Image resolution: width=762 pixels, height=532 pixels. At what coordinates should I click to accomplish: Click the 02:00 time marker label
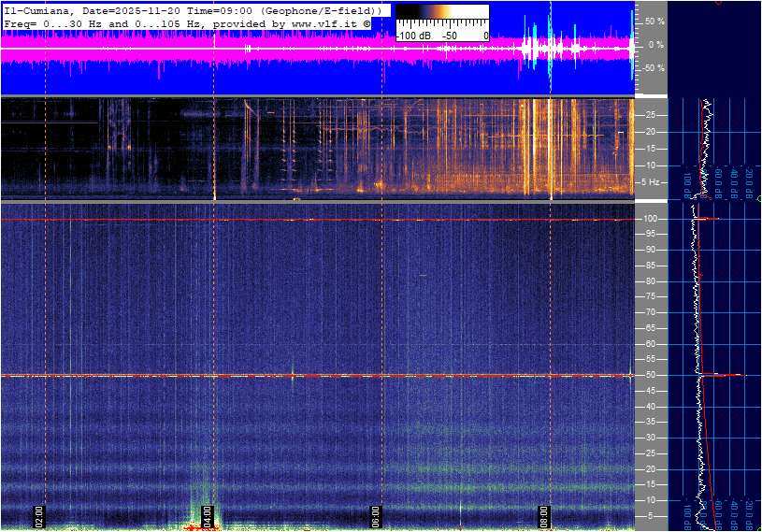[x=40, y=515]
